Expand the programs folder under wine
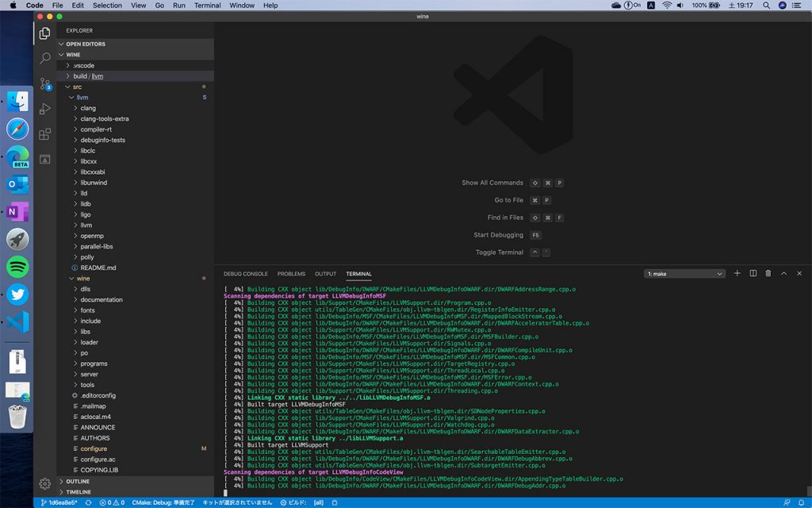 pos(135,364)
